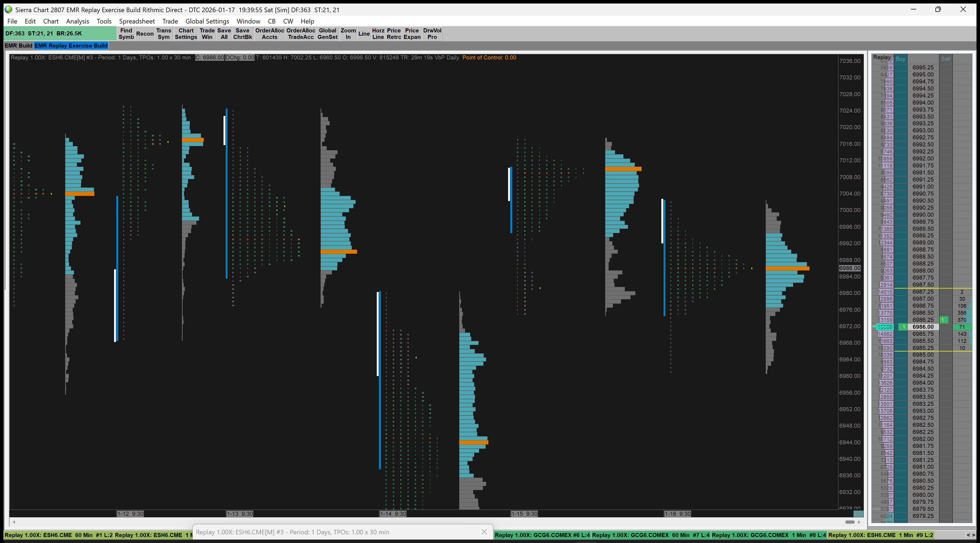This screenshot has height=543, width=980.
Task: Open ESH6.CME 1 Min #9 tab
Action: click(x=881, y=535)
